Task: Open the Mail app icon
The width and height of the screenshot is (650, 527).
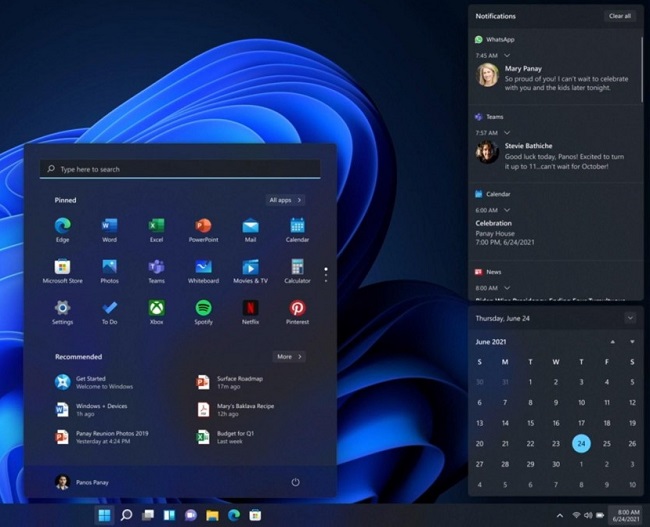Action: pos(250,230)
